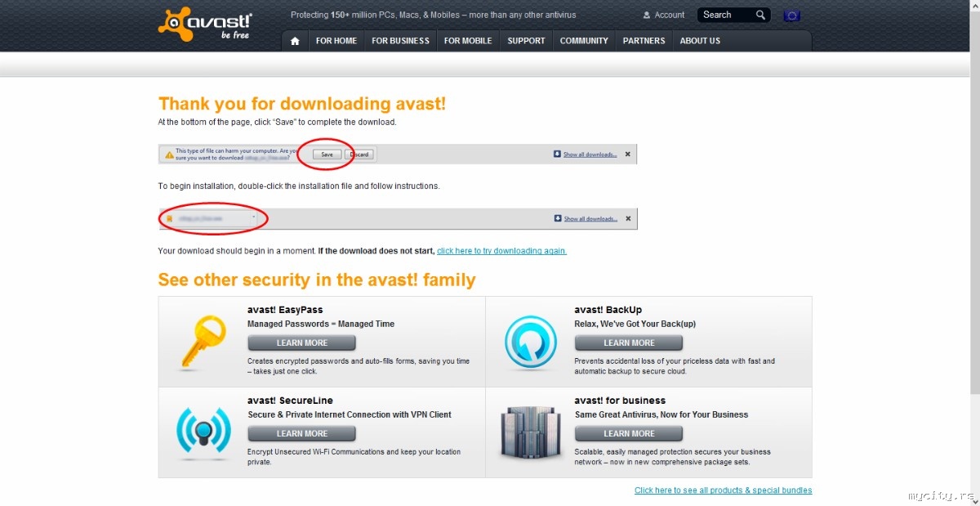Open the COMMUNITY menu

(x=584, y=41)
